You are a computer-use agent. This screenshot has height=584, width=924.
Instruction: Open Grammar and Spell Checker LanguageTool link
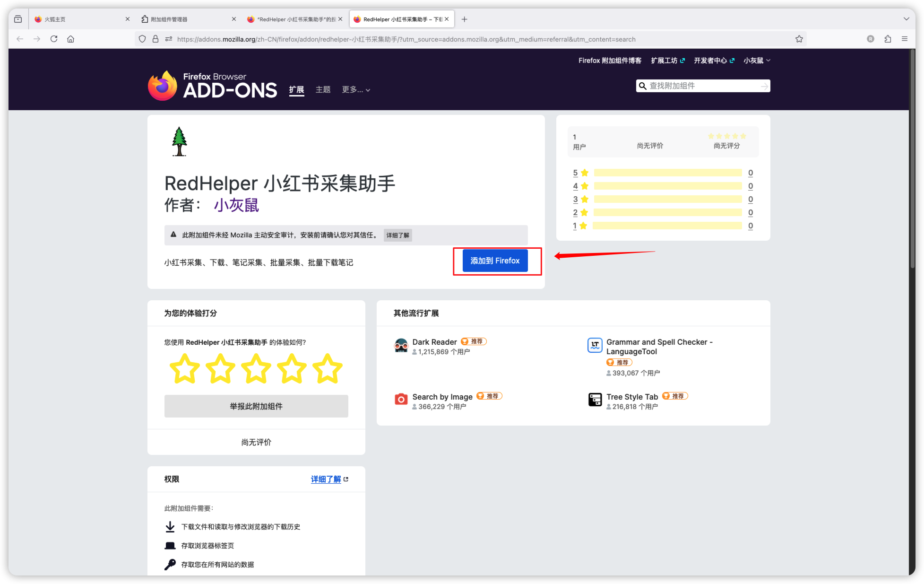(659, 347)
